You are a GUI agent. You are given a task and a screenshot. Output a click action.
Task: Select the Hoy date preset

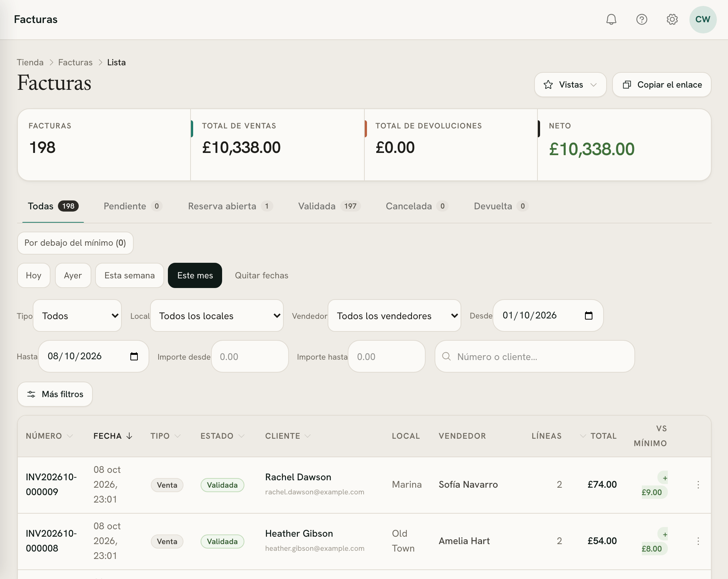click(x=34, y=275)
